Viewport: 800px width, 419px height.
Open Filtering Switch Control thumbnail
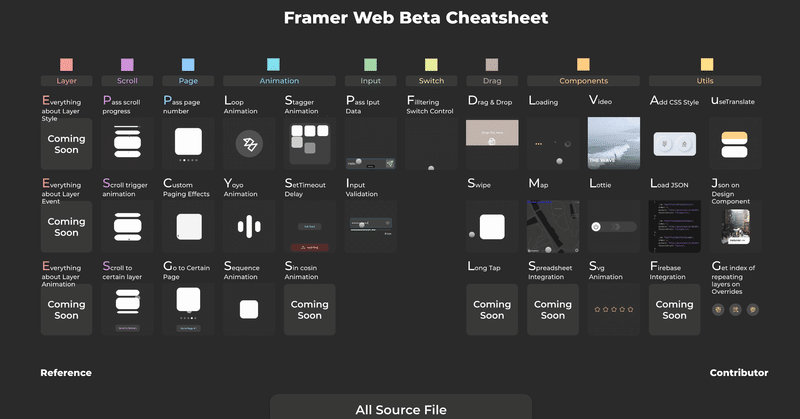coord(431,143)
